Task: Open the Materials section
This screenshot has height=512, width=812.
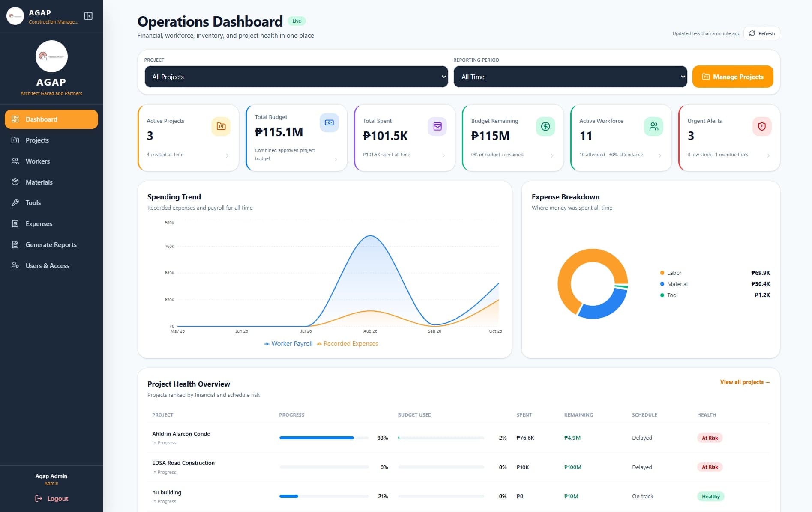Action: point(51,182)
